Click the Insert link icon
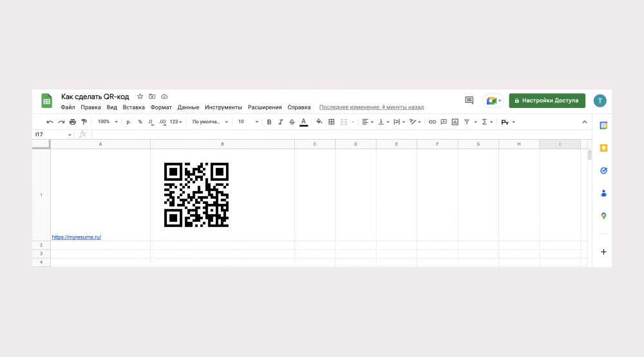The image size is (644, 357). point(432,122)
